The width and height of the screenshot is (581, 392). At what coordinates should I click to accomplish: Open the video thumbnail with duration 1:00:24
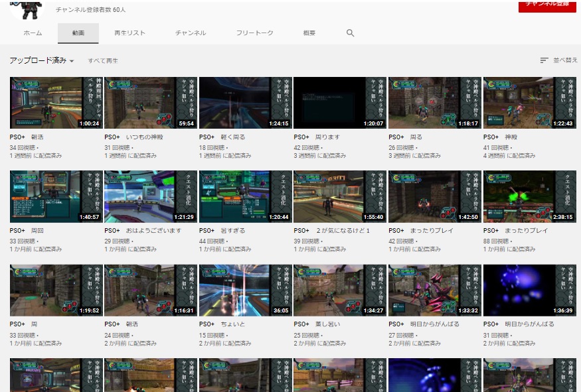point(56,103)
